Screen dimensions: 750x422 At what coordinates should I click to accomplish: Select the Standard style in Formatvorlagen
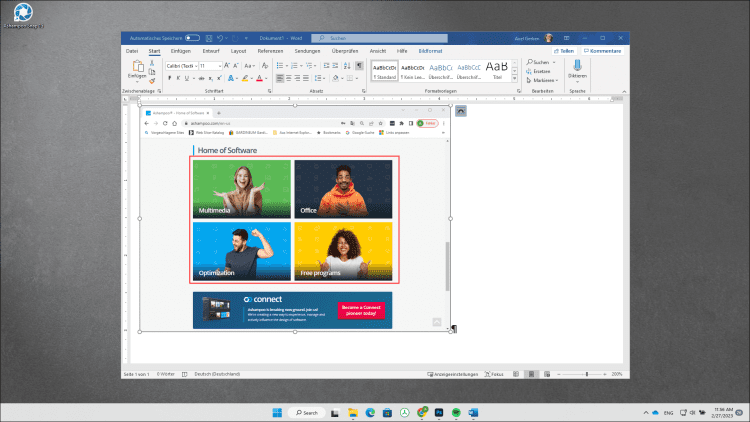[x=385, y=71]
